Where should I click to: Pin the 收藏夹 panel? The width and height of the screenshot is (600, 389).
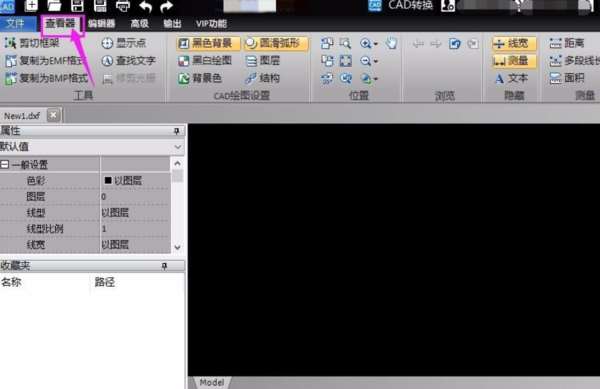click(164, 266)
